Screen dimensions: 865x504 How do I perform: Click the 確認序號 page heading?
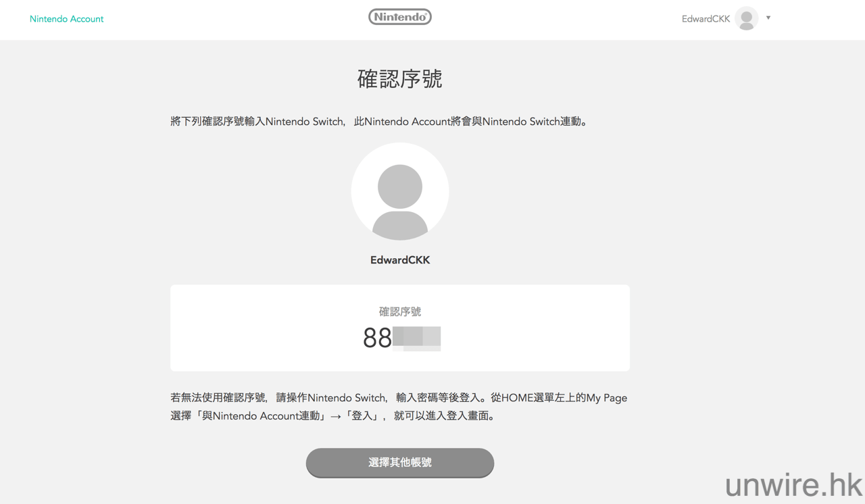[x=399, y=79]
